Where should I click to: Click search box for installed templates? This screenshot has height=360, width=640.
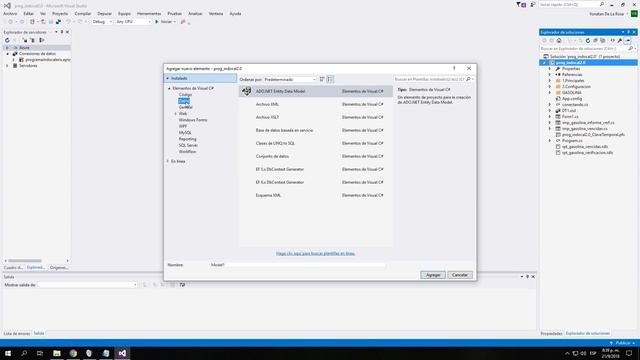(429, 79)
